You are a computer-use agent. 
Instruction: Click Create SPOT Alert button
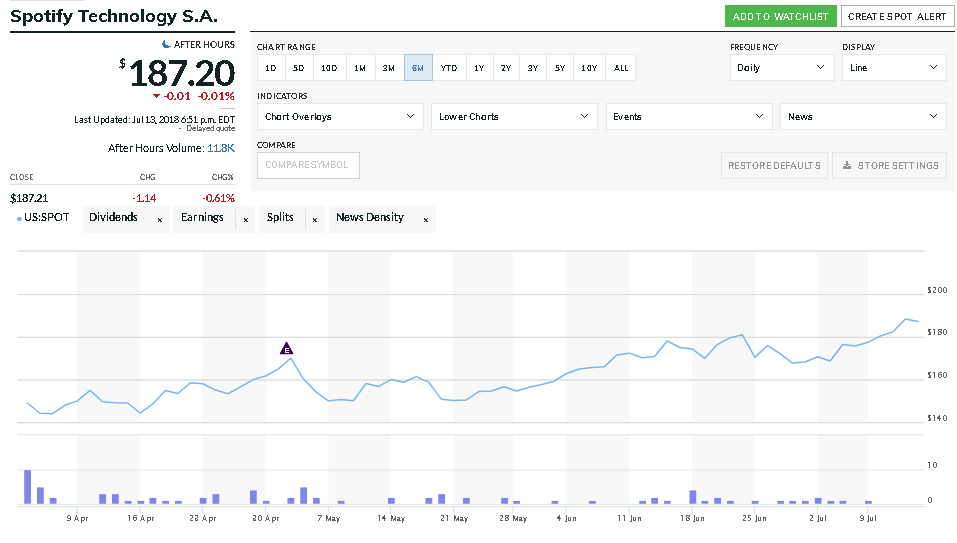tap(897, 16)
